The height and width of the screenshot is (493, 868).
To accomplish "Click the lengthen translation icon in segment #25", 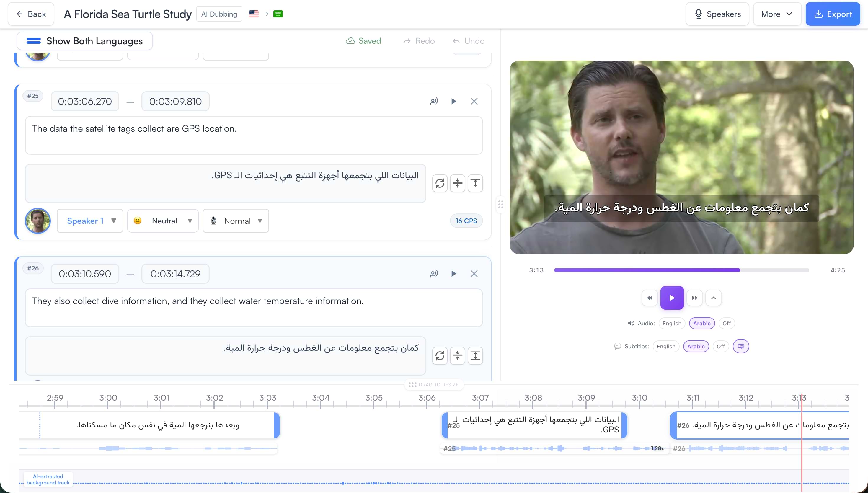I will point(475,183).
